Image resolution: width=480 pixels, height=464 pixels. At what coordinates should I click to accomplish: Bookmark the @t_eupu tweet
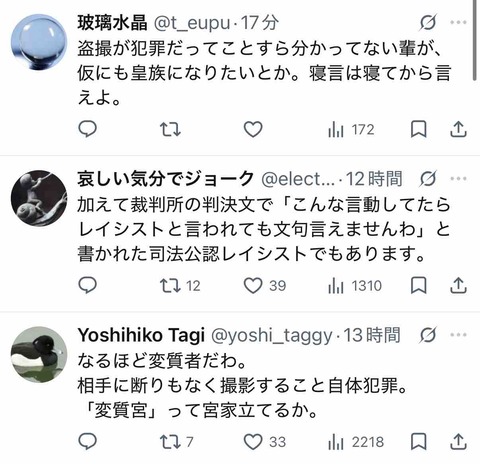click(418, 129)
